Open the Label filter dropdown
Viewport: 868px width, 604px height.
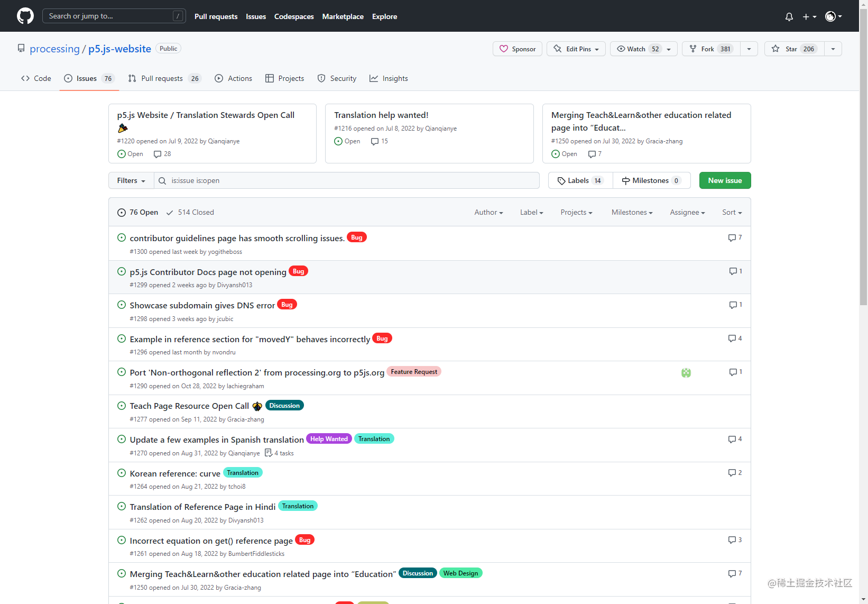point(531,212)
